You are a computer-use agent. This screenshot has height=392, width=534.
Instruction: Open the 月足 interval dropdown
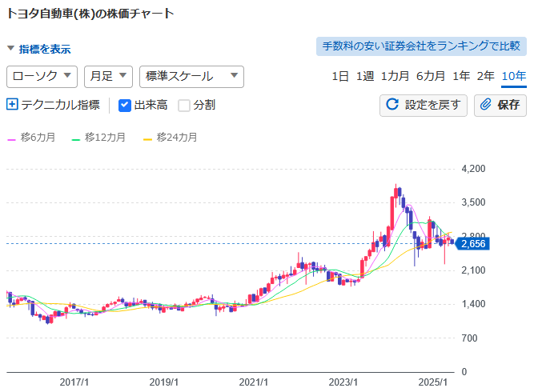[x=108, y=77]
